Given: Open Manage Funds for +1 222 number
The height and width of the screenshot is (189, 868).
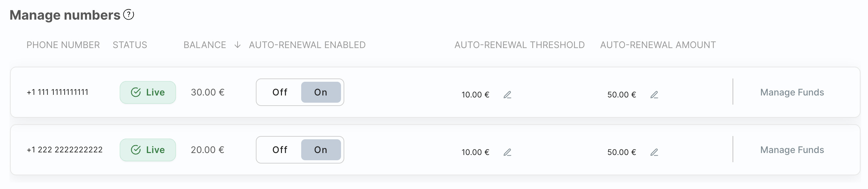Looking at the screenshot, I should coord(792,150).
